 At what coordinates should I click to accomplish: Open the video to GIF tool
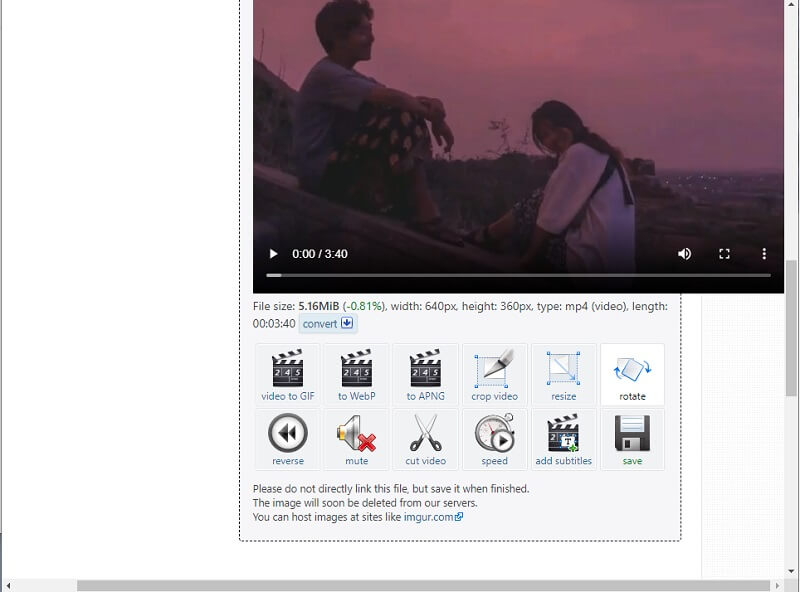(x=288, y=375)
